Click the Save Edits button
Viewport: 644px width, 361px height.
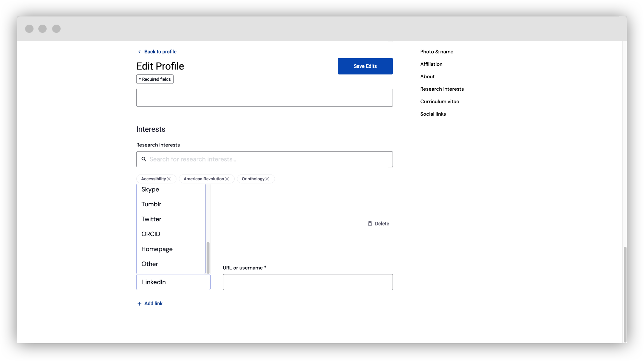coord(365,66)
